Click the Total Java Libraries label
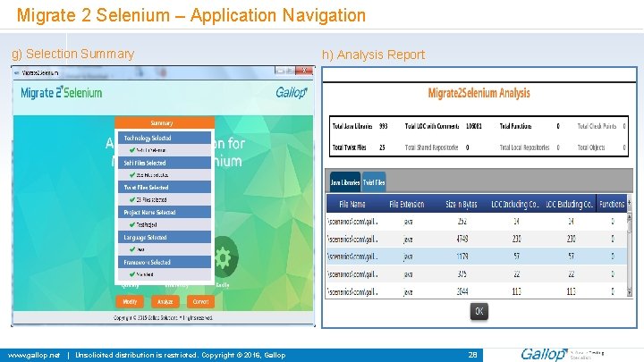644x362 pixels. (x=352, y=126)
